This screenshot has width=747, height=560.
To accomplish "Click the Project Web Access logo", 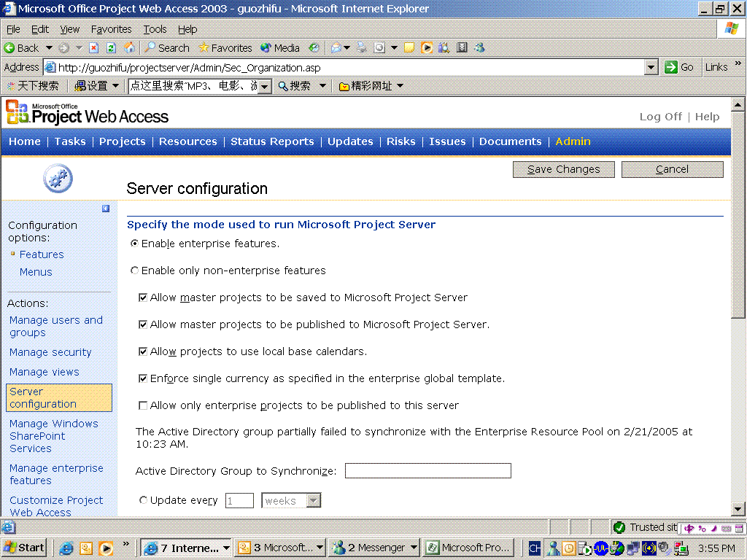I will click(x=88, y=112).
